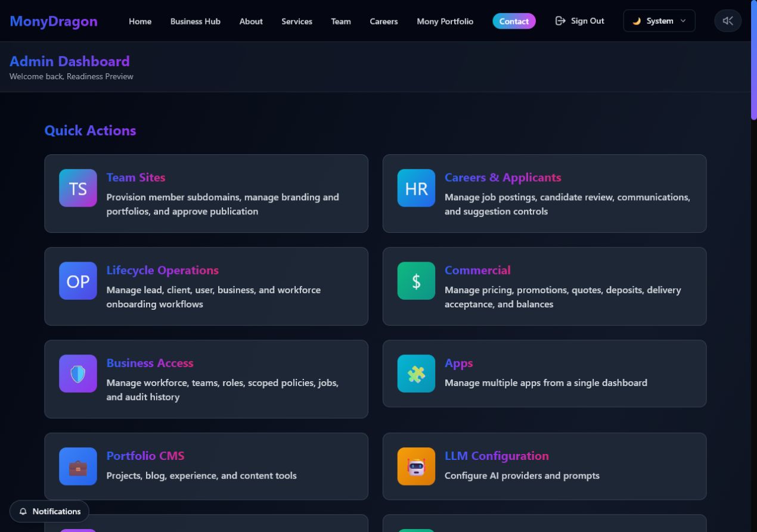Image resolution: width=757 pixels, height=532 pixels.
Task: Click the Contact button
Action: (x=514, y=21)
